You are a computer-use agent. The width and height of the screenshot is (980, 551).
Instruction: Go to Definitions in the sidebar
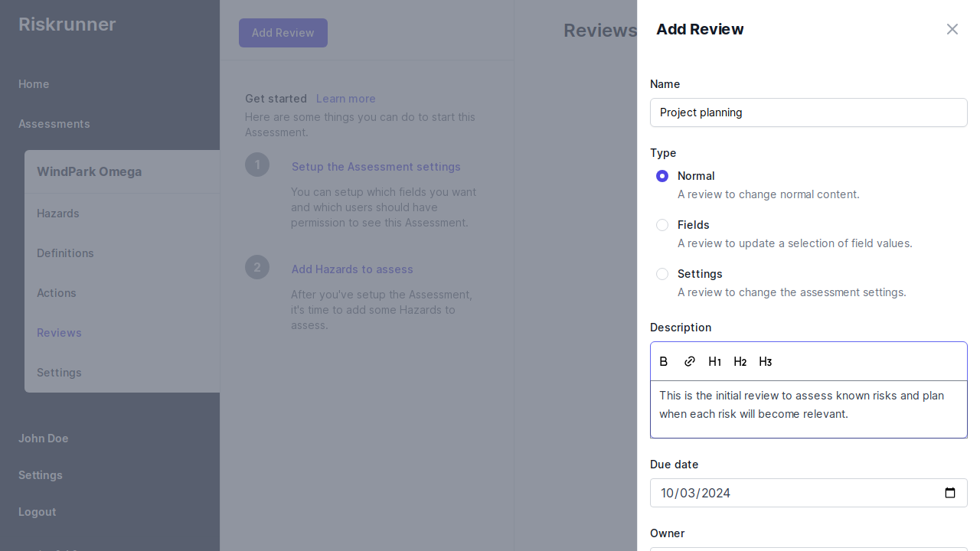(65, 253)
